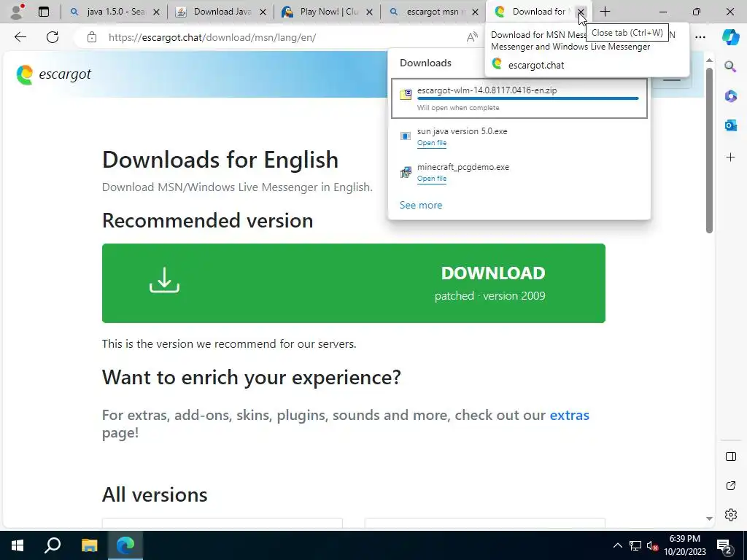
Task: Open a new tab with plus button
Action: click(605, 12)
